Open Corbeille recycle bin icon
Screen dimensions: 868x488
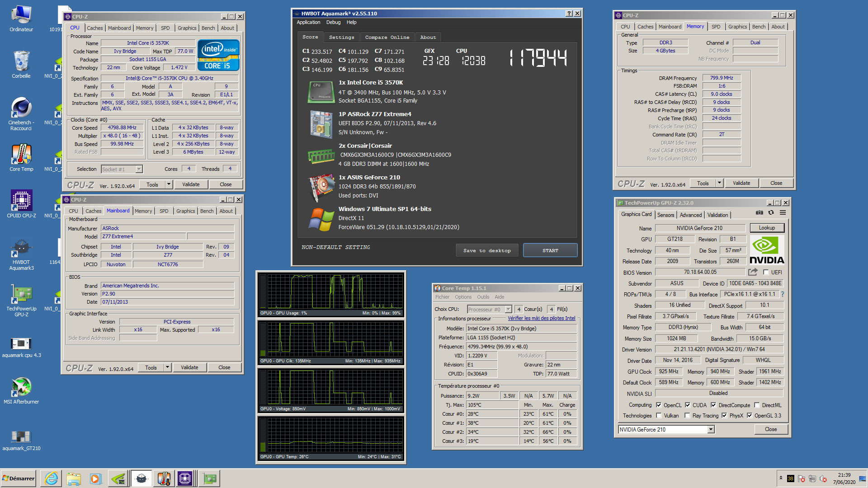pos(21,64)
